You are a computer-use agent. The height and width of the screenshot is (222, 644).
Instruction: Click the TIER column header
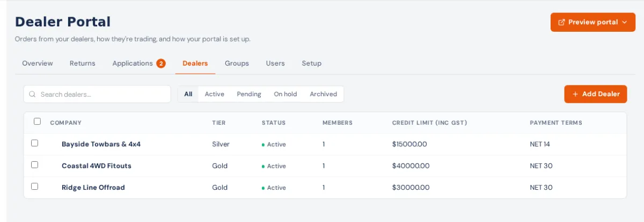coord(219,123)
